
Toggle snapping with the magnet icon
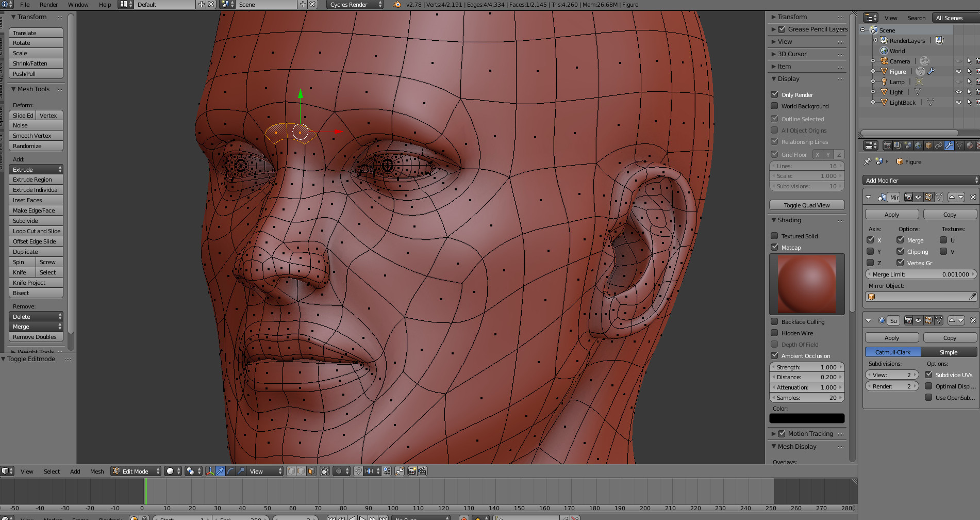359,470
